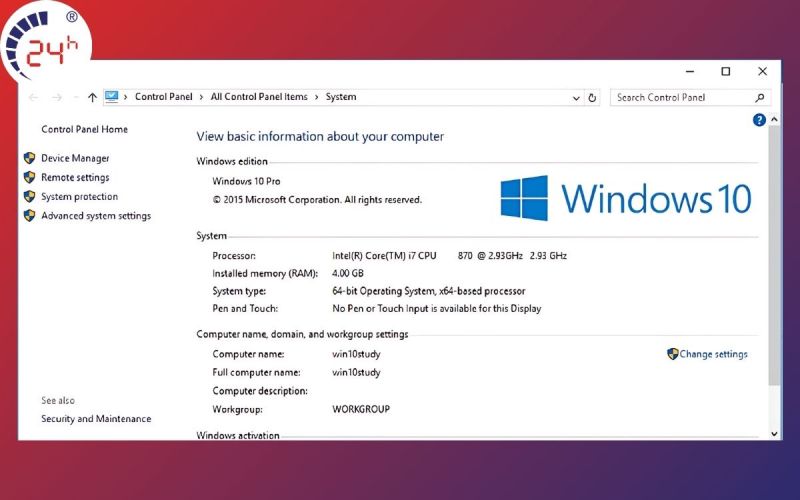This screenshot has height=500, width=800.
Task: Refresh the System page
Action: [x=592, y=97]
